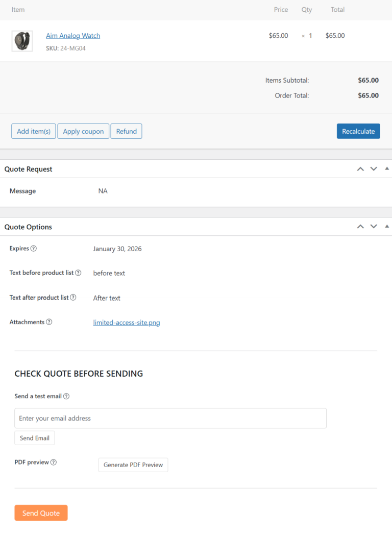Focus the test email address field
Image resolution: width=392 pixels, height=535 pixels.
pyautogui.click(x=170, y=418)
